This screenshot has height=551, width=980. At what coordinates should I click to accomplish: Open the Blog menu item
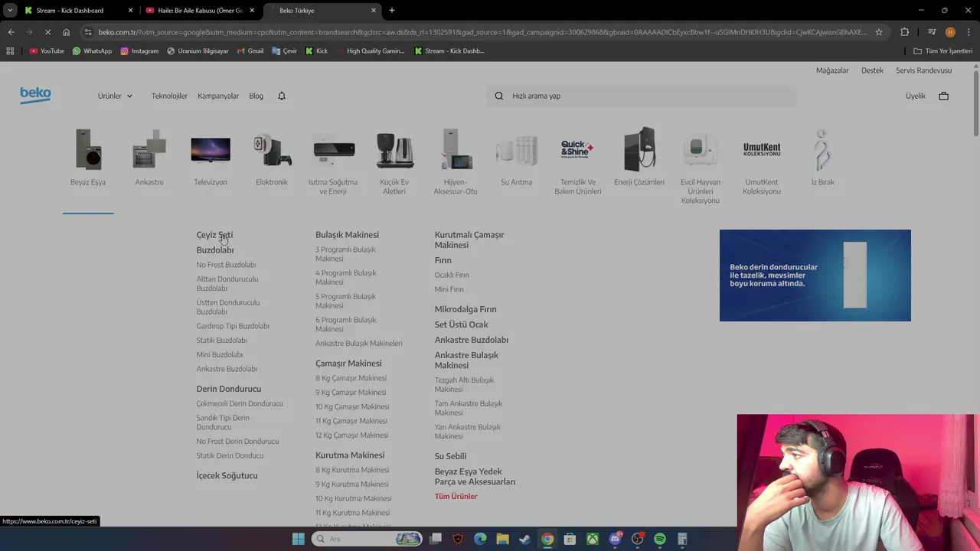[256, 96]
